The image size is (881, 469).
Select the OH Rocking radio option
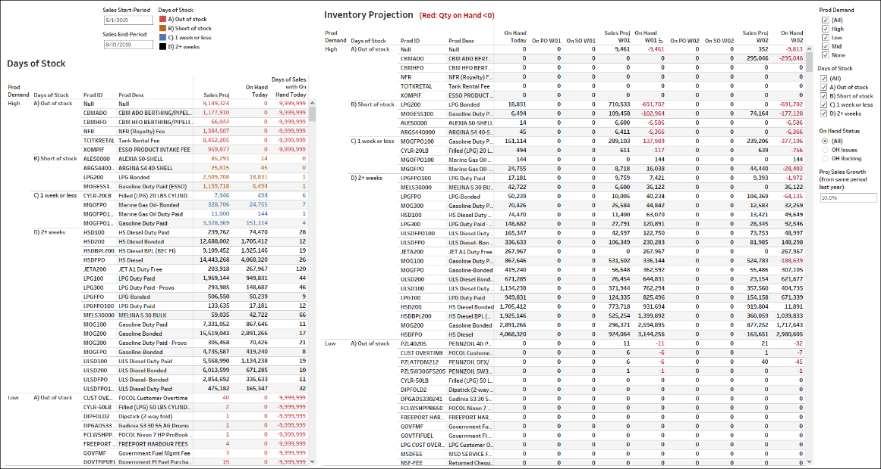[825, 158]
